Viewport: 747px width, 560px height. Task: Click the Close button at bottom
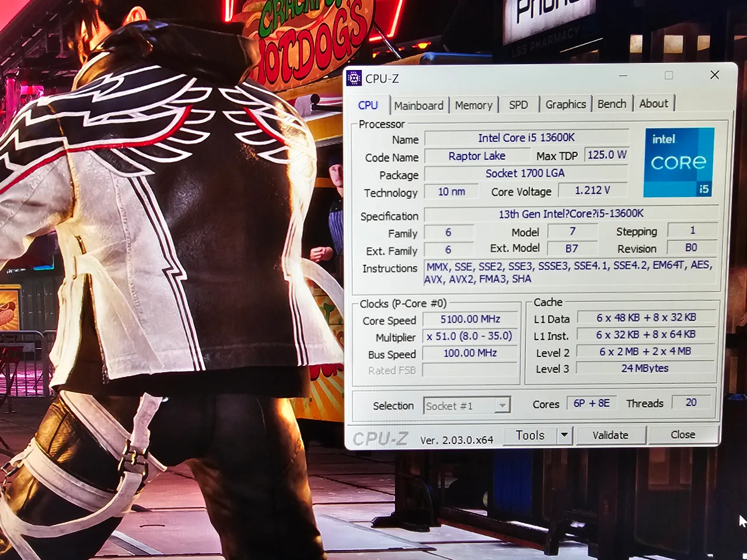tap(683, 435)
